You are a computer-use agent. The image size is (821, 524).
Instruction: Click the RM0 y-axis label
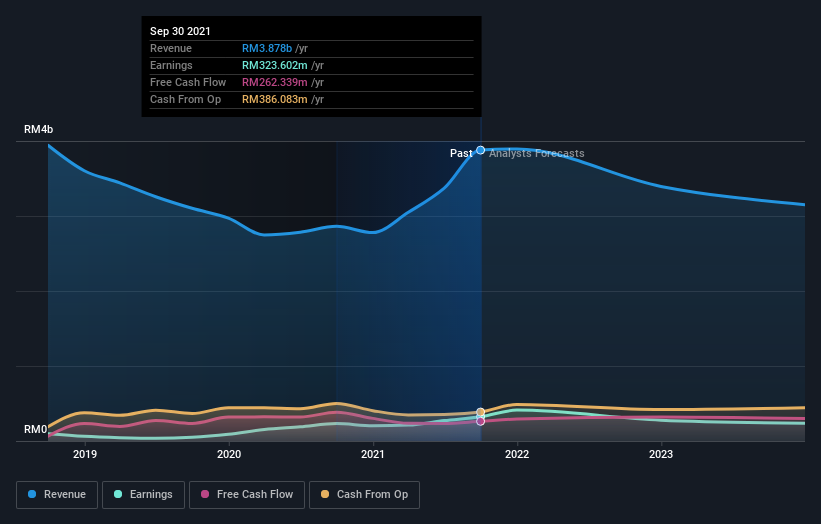pyautogui.click(x=36, y=429)
